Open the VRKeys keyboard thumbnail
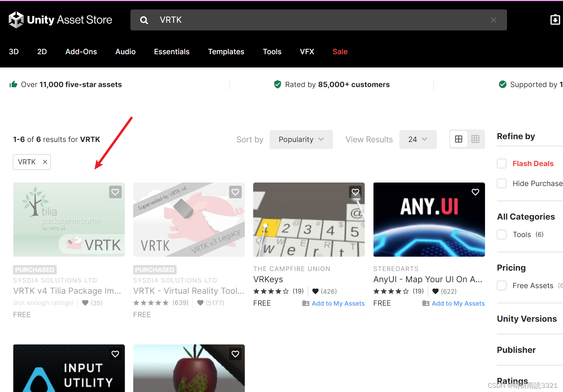The width and height of the screenshot is (563, 392). (309, 220)
